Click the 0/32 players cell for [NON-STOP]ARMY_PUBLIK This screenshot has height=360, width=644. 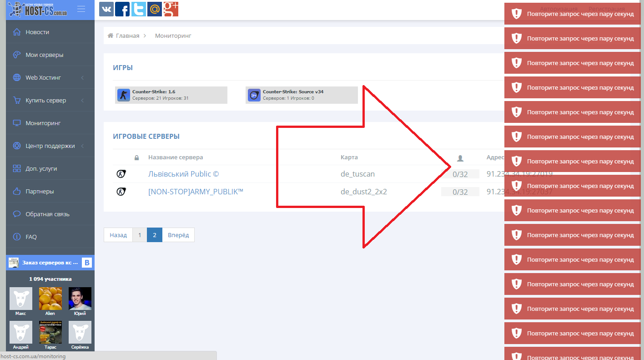point(460,192)
